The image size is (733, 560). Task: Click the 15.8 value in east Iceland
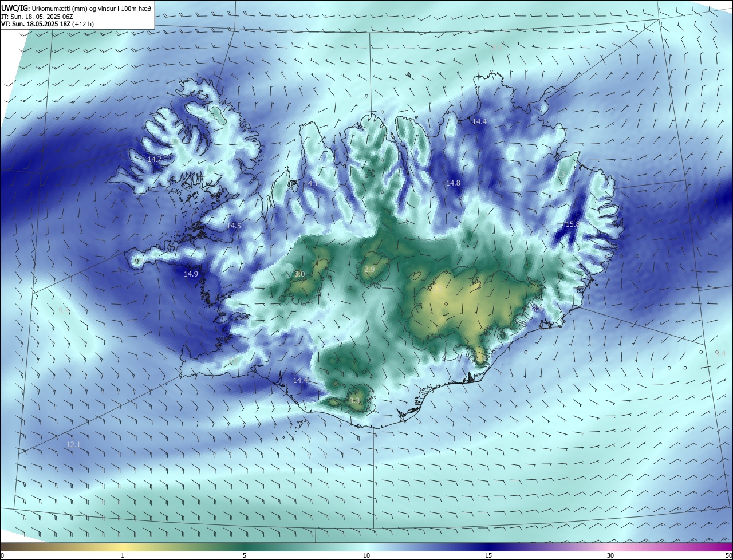tap(573, 224)
